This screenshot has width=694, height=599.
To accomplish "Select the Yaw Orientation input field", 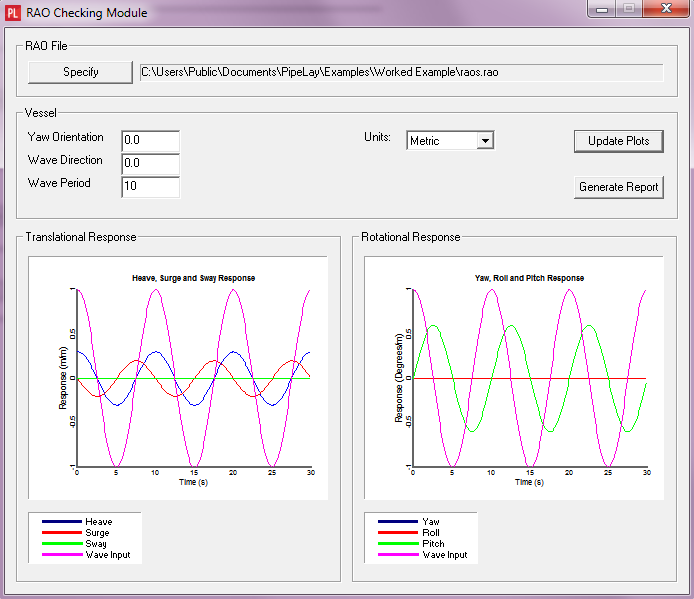I will click(x=150, y=141).
